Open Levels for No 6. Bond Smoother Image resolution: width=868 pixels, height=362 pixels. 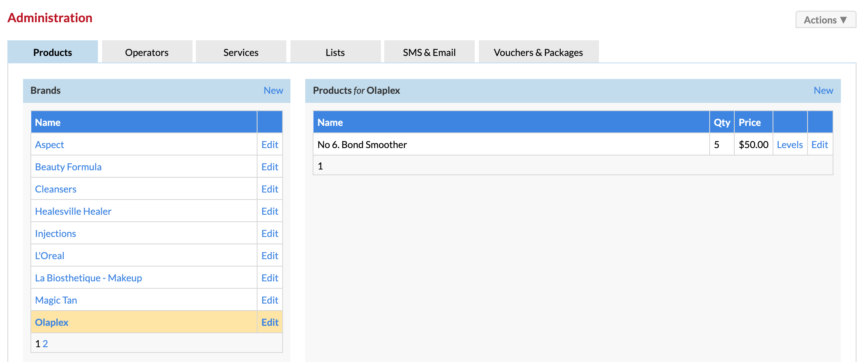pos(790,145)
